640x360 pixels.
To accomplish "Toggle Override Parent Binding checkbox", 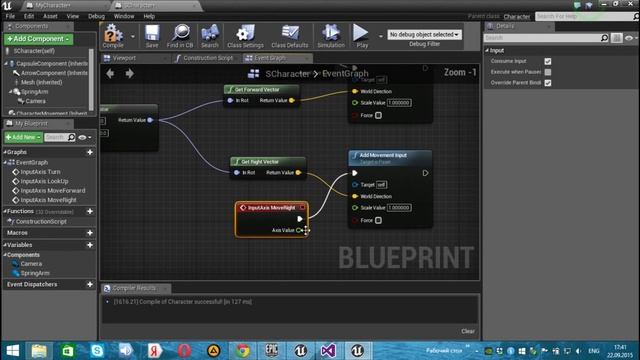I will point(548,83).
